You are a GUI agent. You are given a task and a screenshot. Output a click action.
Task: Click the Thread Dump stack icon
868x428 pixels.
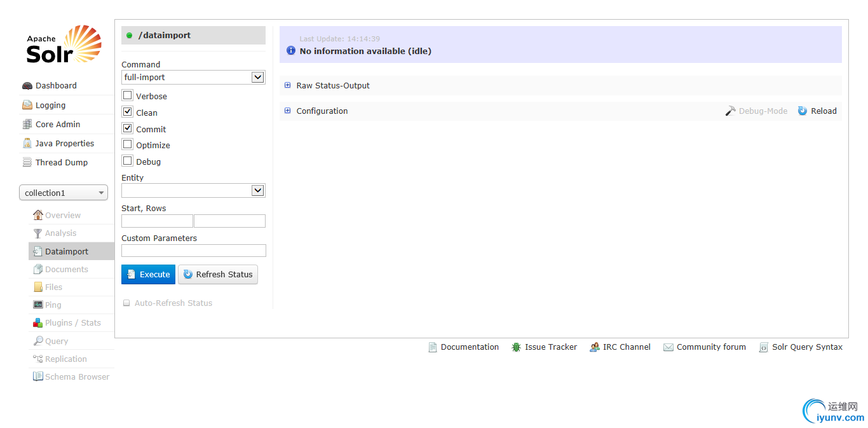27,162
